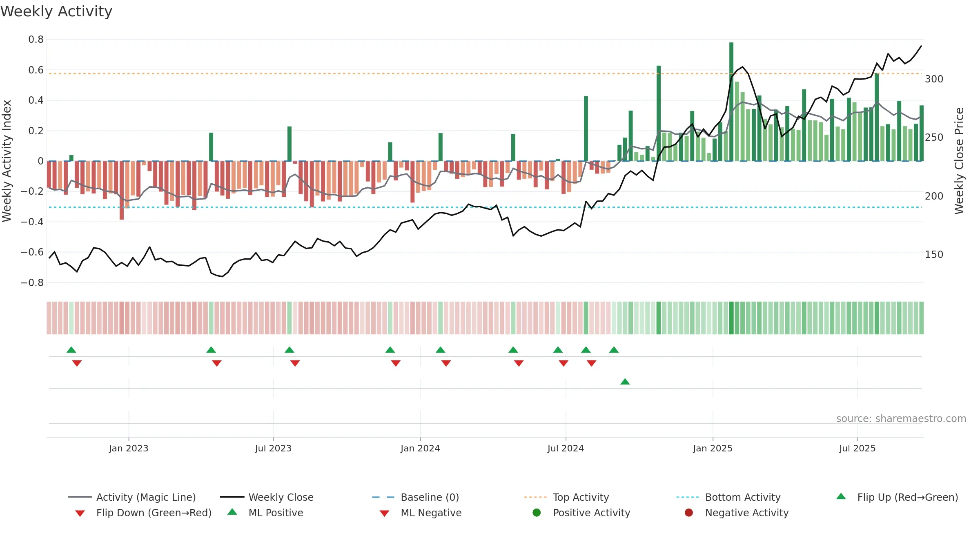
Task: Click the Jul 2023 x-axis label
Action: 273,449
